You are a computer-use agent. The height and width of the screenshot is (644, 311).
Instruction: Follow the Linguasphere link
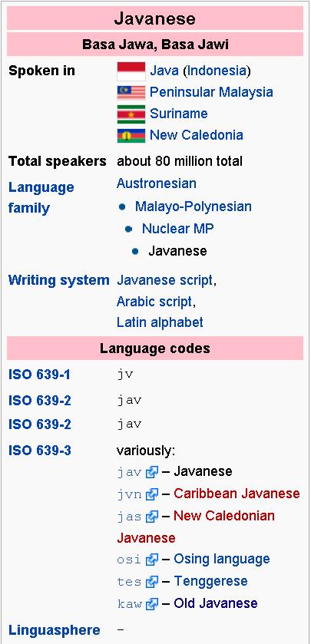coord(55,630)
